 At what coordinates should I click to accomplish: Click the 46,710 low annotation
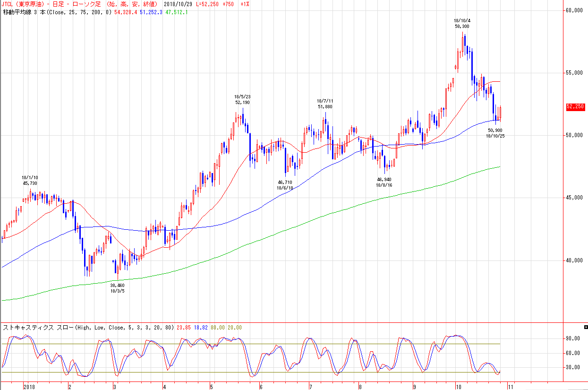pyautogui.click(x=285, y=182)
